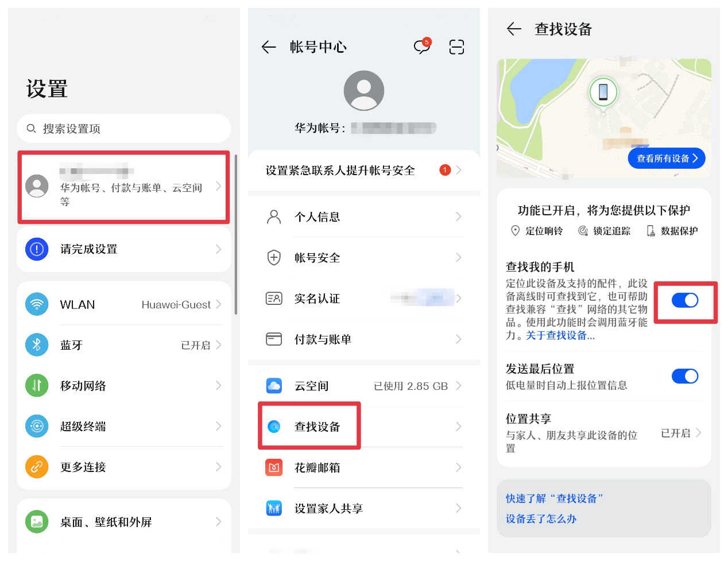Open 付款与账单 entry
Screen dimensions: 728x561
coord(364,339)
